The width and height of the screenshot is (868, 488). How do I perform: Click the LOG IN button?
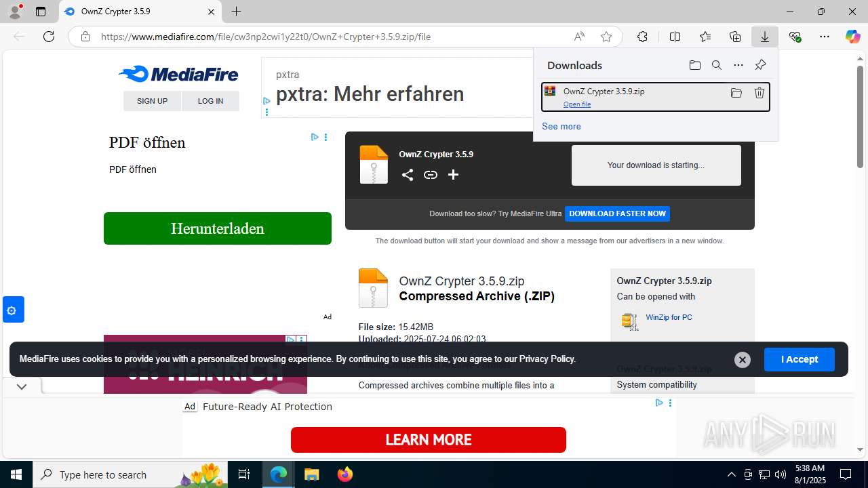point(210,101)
